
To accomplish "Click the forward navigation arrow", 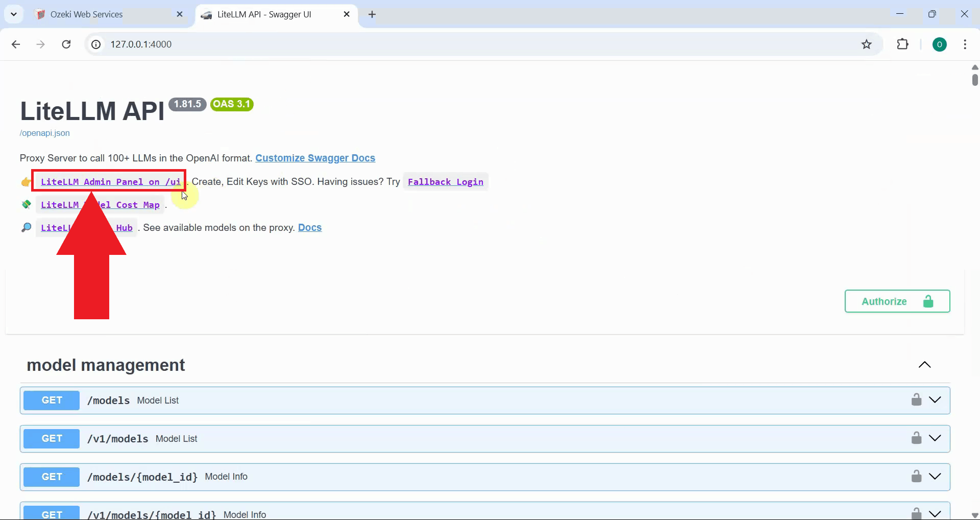I will pyautogui.click(x=40, y=44).
